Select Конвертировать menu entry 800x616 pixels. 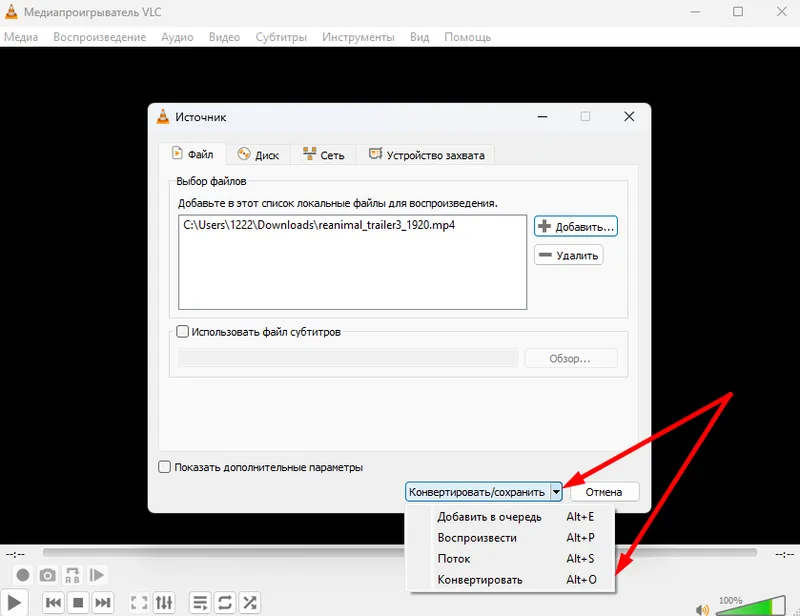[511, 579]
